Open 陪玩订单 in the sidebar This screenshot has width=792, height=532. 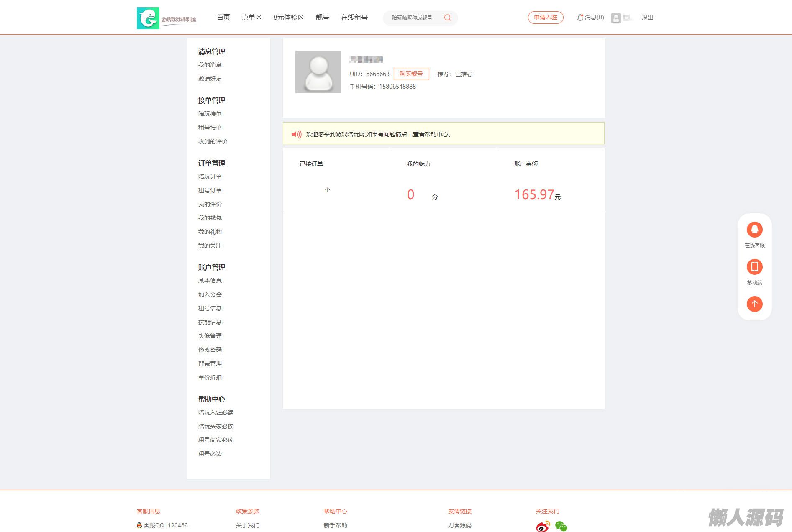click(210, 176)
